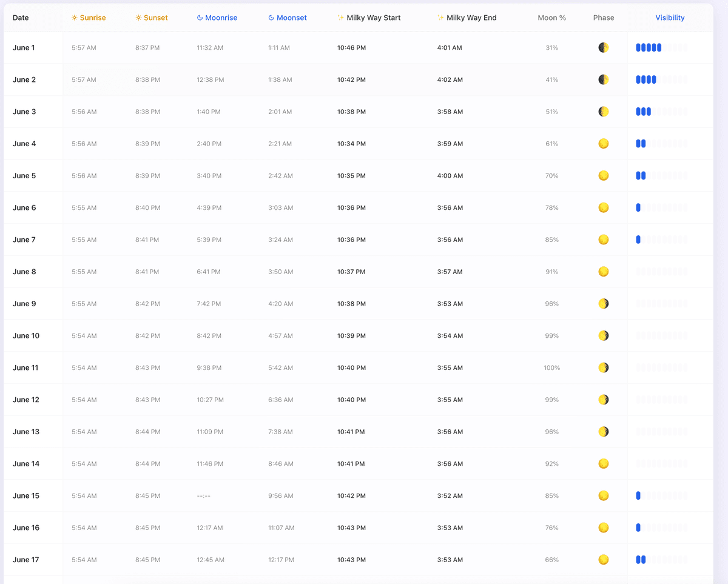
Task: Click sparkle icon beside Milky Way End
Action: pos(441,18)
